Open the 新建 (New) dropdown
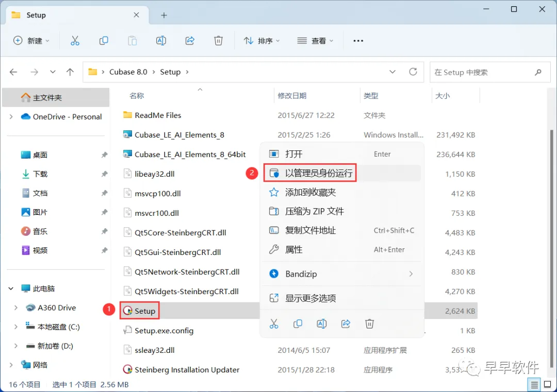 (31, 41)
